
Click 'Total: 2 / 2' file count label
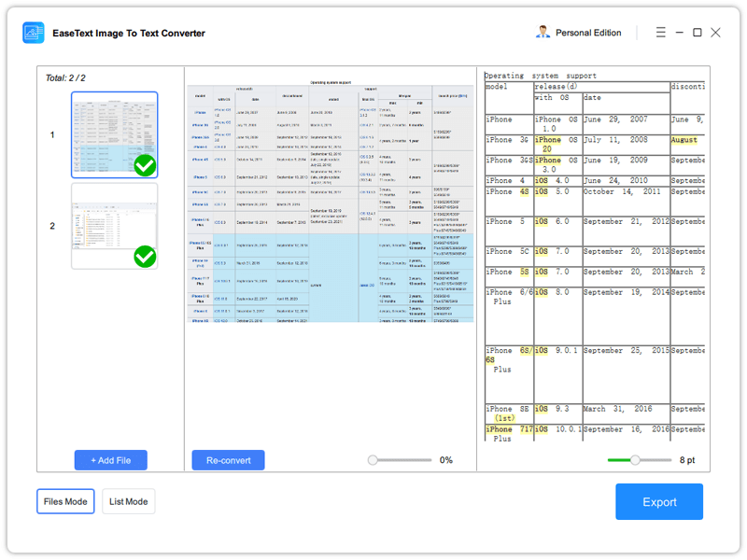tap(65, 78)
